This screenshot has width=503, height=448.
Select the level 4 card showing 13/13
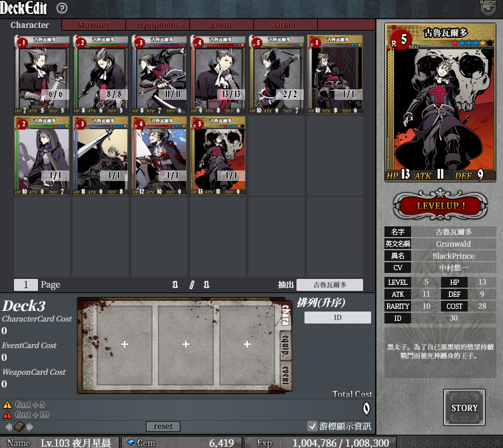[218, 75]
